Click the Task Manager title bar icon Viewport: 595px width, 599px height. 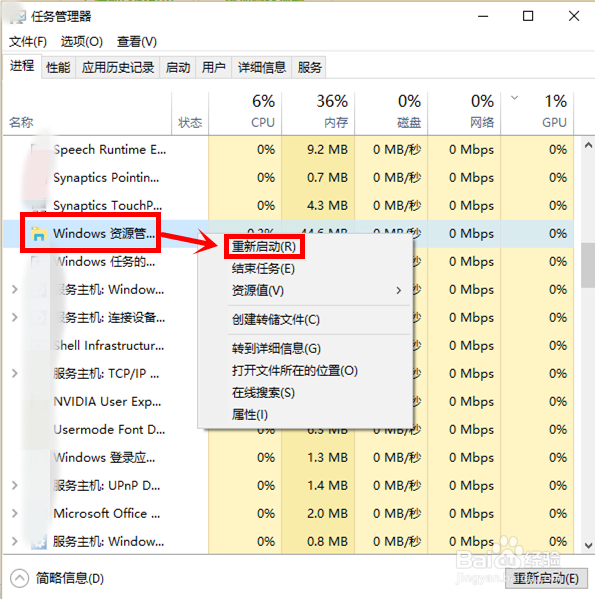[x=17, y=16]
